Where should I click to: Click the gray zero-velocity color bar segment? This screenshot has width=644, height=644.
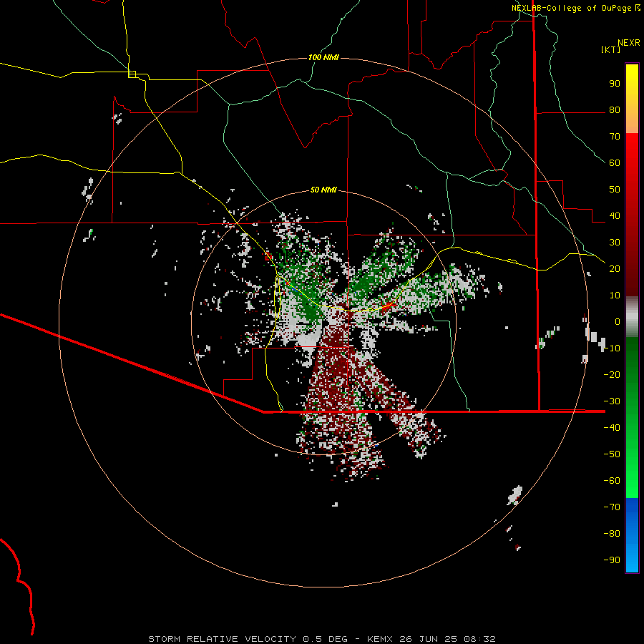pyautogui.click(x=632, y=317)
